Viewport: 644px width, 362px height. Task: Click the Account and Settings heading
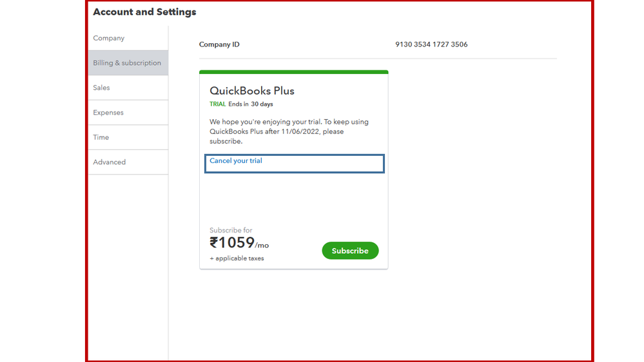tap(144, 12)
